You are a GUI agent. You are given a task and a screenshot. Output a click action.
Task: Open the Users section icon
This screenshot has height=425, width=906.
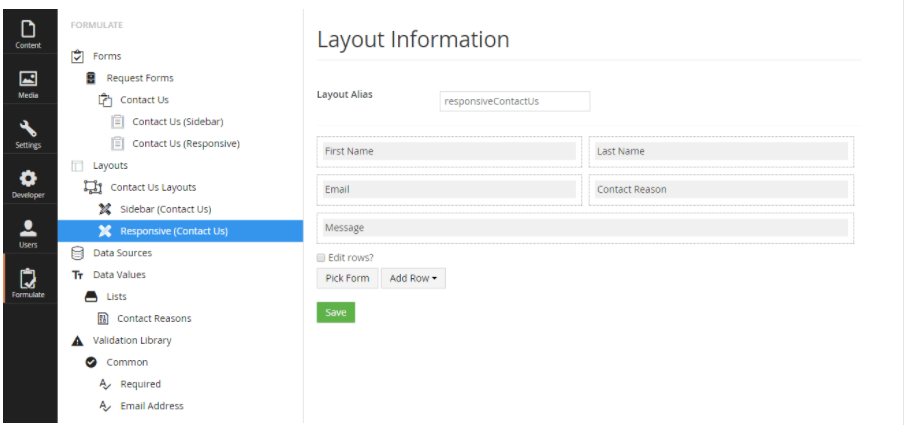[28, 228]
